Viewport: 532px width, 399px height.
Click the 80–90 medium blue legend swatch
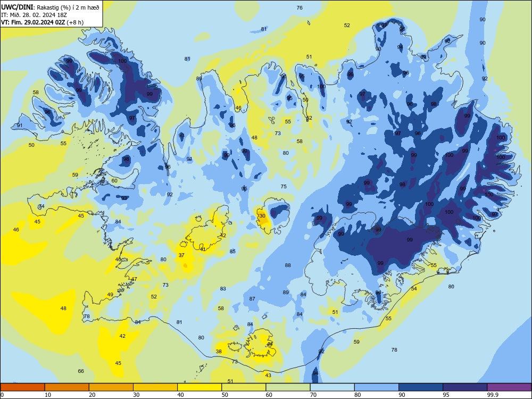point(377,387)
